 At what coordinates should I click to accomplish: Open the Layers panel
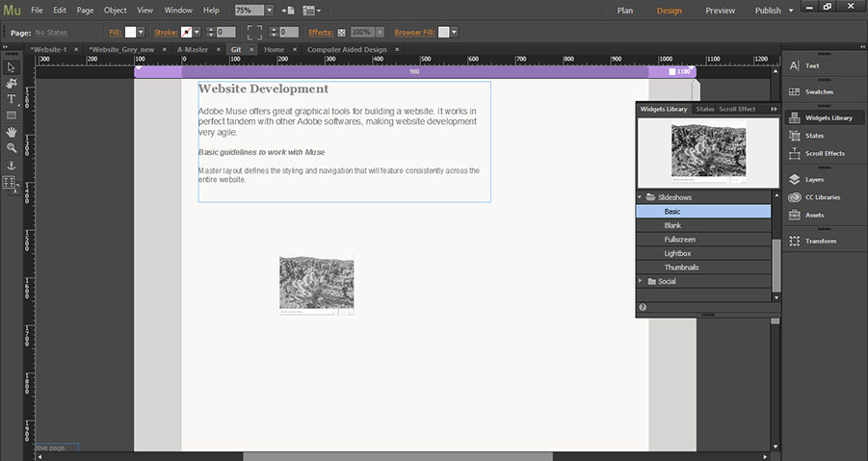pos(814,179)
